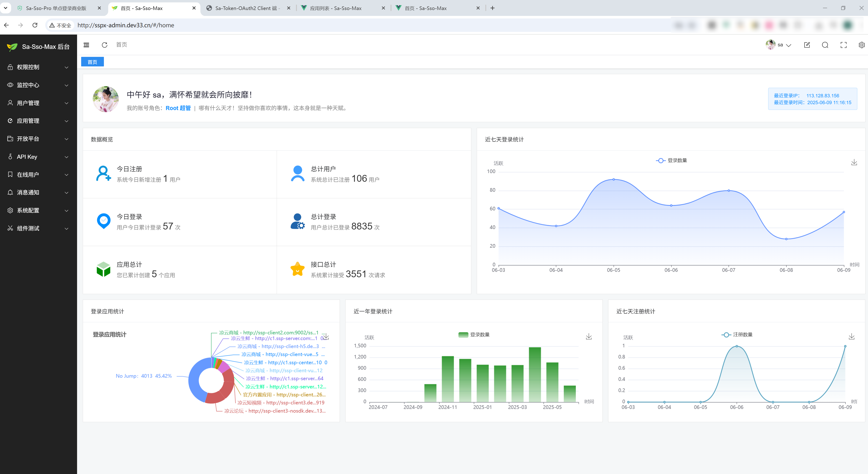
Task: Click the browser address bar URL
Action: 126,25
